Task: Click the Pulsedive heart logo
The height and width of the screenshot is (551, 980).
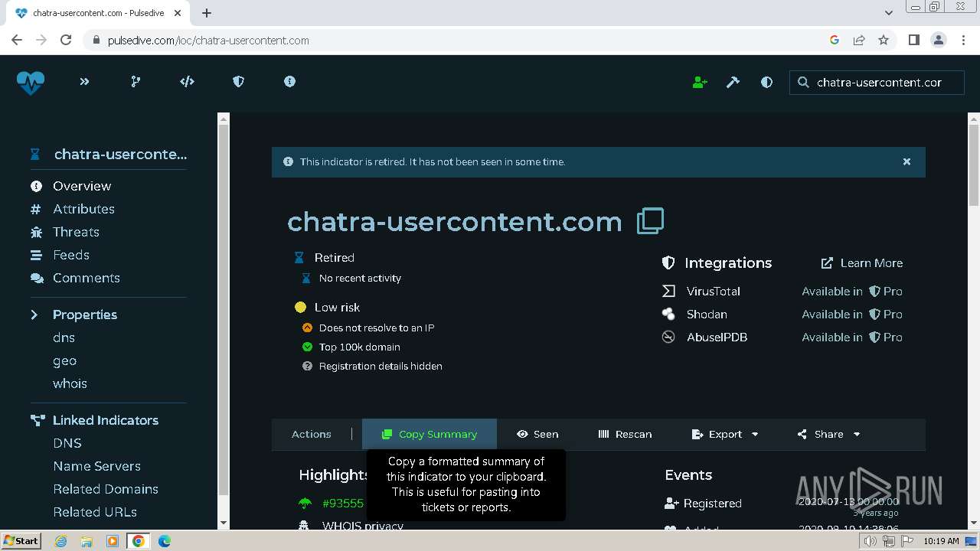Action: (x=31, y=82)
